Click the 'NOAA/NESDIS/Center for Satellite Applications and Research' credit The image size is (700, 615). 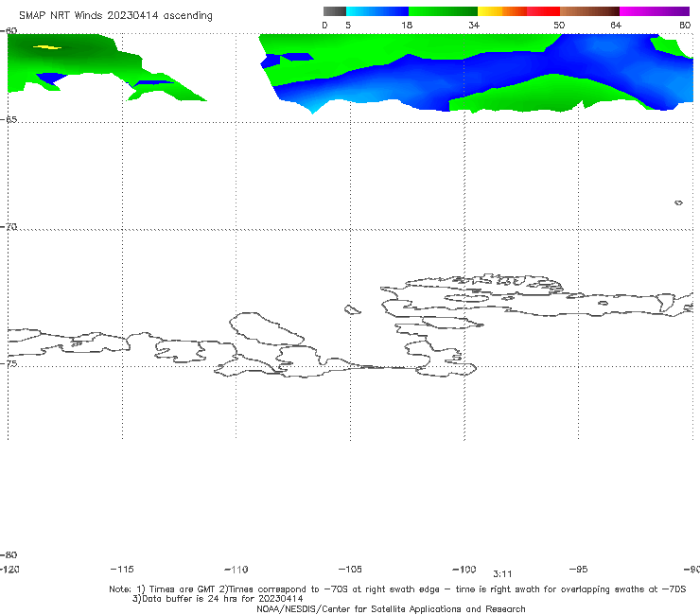[391, 608]
